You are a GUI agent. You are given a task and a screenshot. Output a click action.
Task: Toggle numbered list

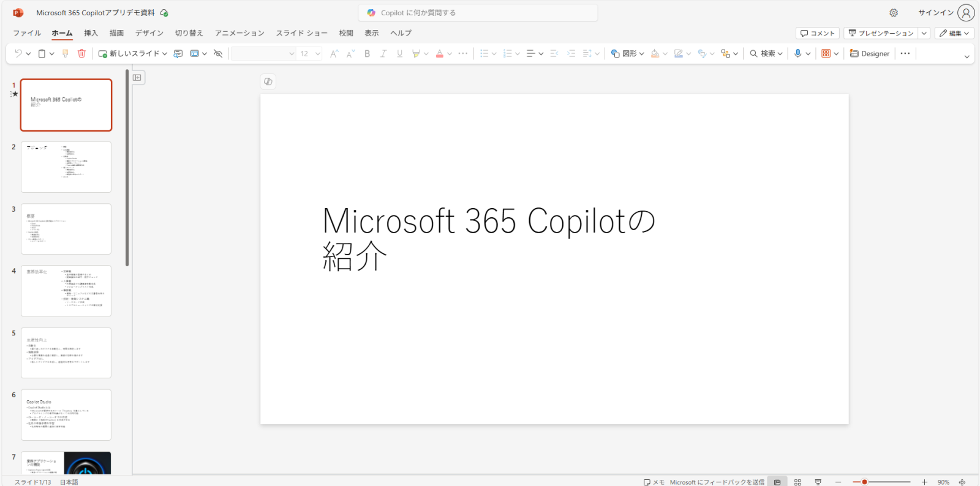(x=507, y=54)
